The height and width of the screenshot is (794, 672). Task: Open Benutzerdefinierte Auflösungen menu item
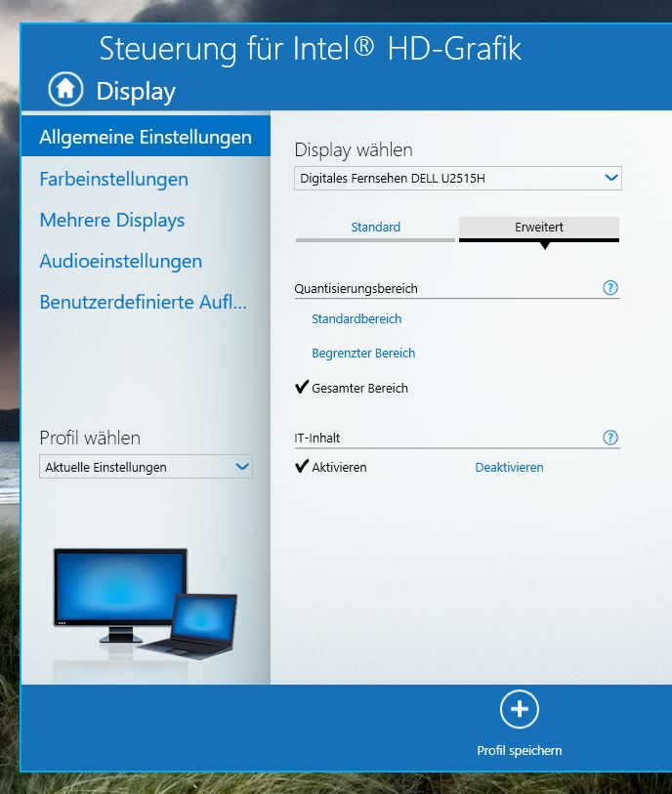click(x=143, y=303)
